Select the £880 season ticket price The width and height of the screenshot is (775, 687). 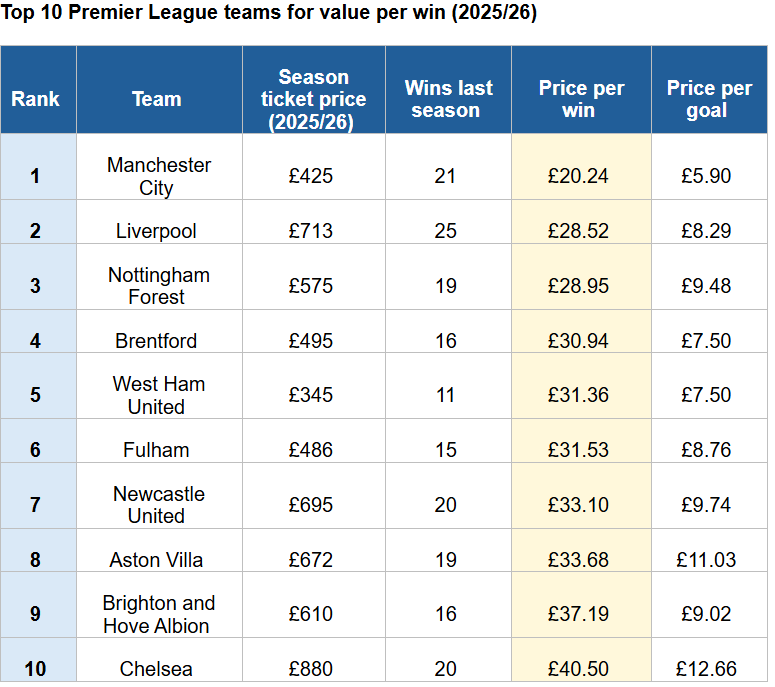312,669
